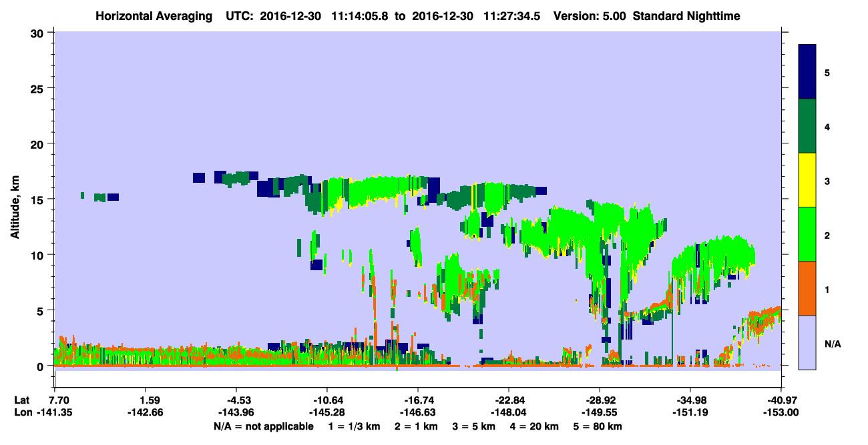
Task: Click the longitude value -153.00
Action: tap(781, 412)
